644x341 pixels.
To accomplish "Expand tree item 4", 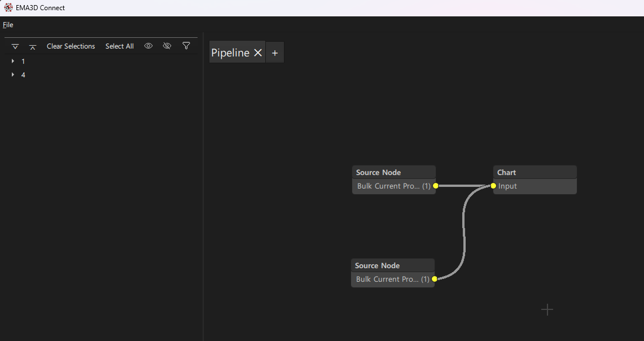I will (x=13, y=75).
